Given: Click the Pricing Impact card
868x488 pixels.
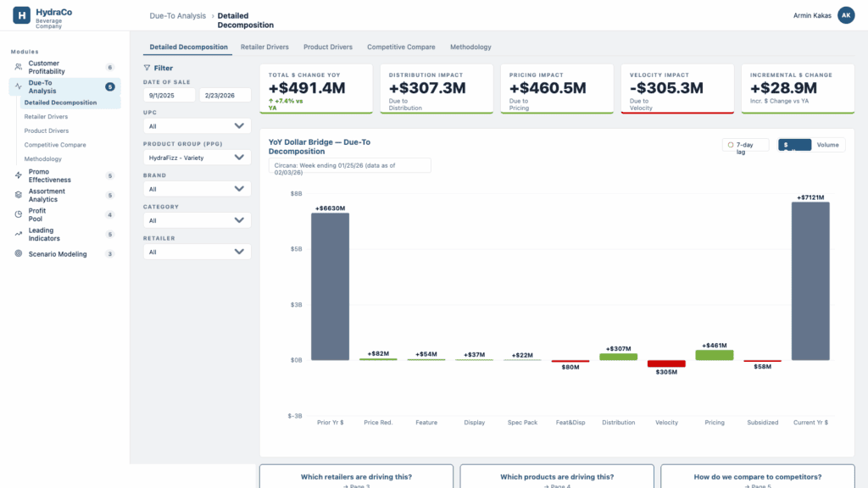Looking at the screenshot, I should coord(557,89).
